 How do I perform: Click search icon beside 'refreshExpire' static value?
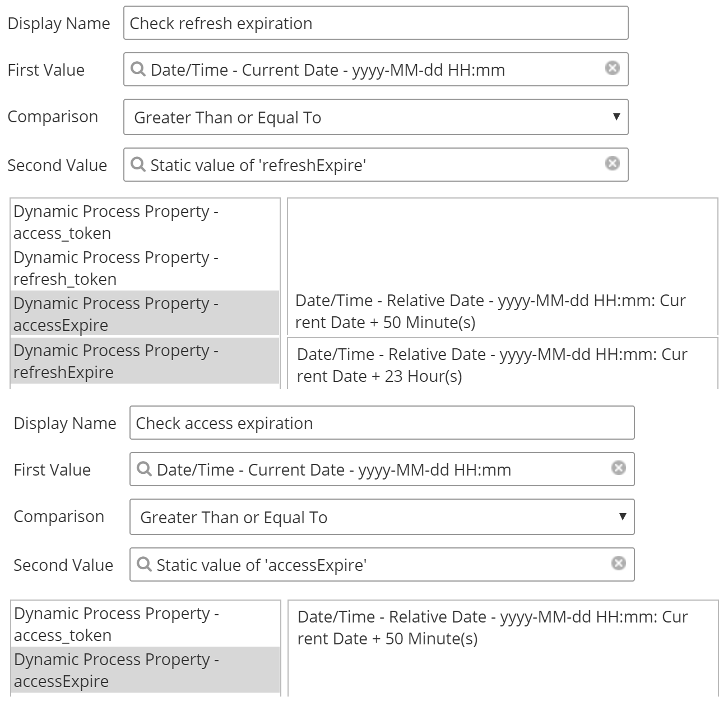pyautogui.click(x=138, y=164)
